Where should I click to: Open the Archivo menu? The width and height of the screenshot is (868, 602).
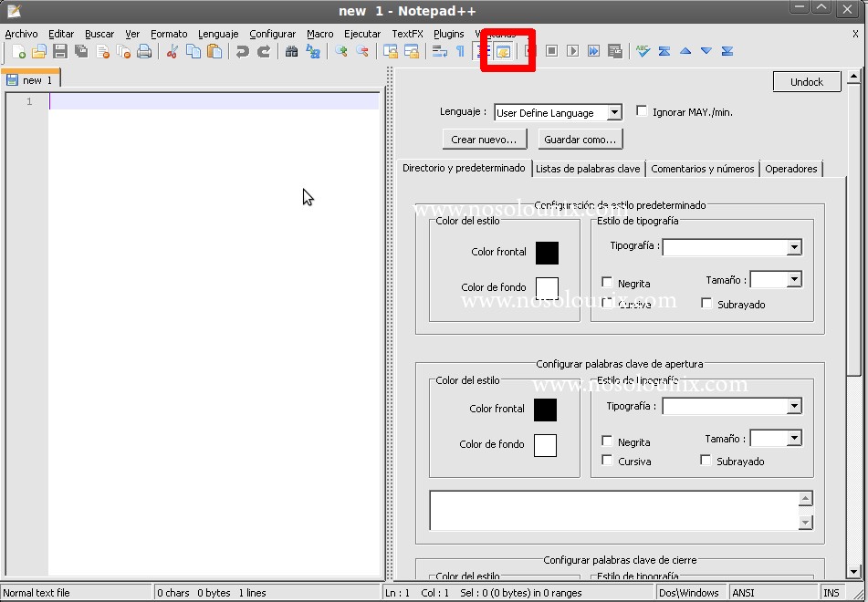[x=21, y=34]
